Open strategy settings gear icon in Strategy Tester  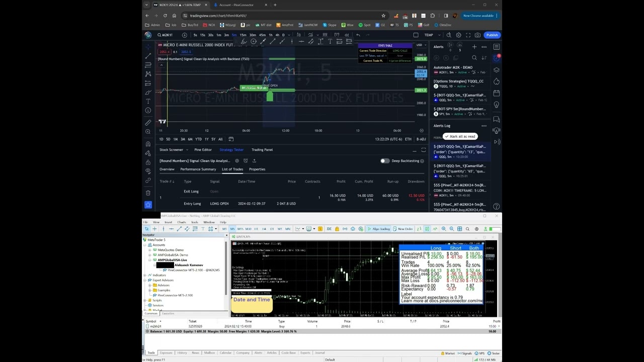[237, 161]
